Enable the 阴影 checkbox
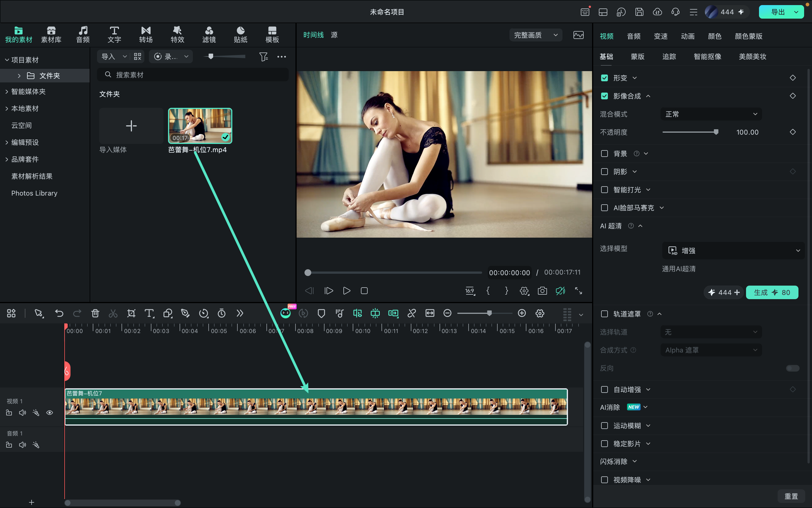The width and height of the screenshot is (812, 508). click(604, 172)
